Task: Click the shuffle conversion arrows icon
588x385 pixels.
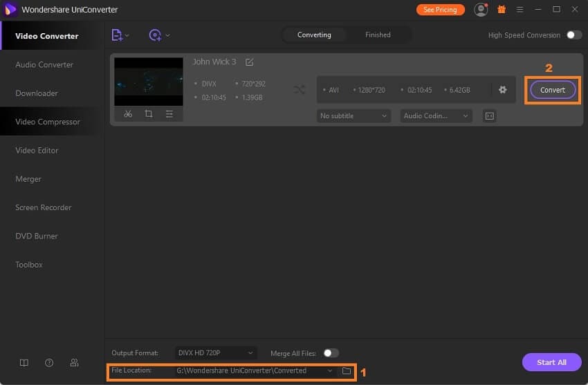Action: [300, 89]
